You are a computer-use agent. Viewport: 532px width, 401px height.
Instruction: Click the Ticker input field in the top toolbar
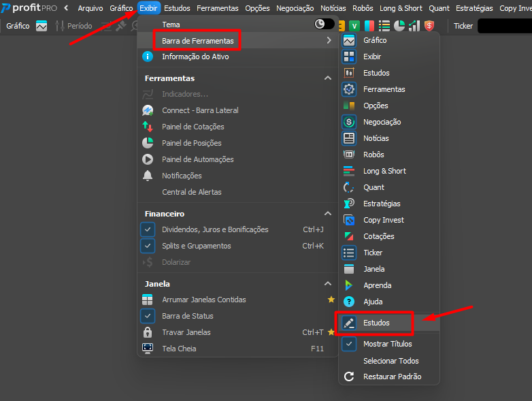(505, 26)
